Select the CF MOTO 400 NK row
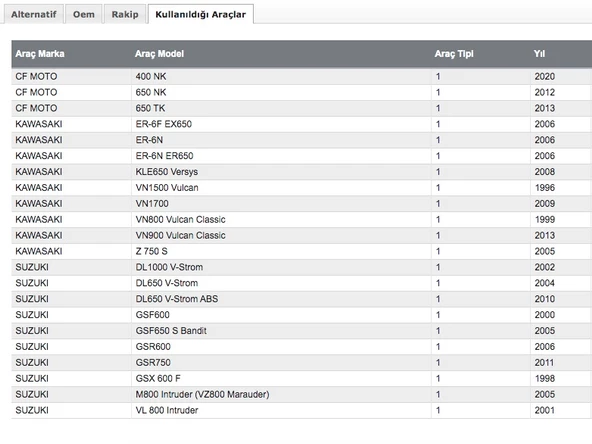Viewport: 592px width, 444px height. click(302, 76)
